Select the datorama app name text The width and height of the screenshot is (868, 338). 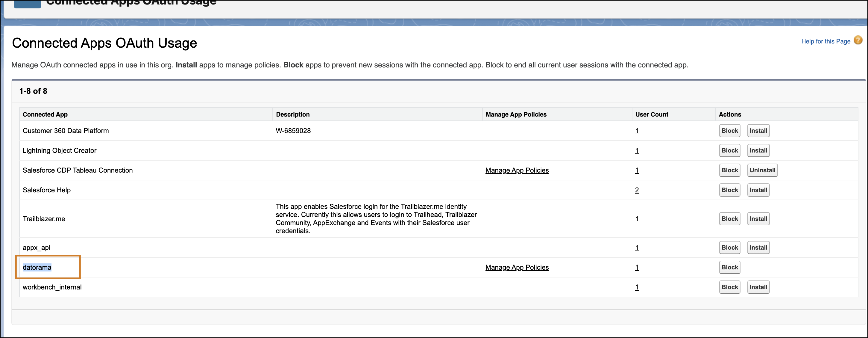37,267
